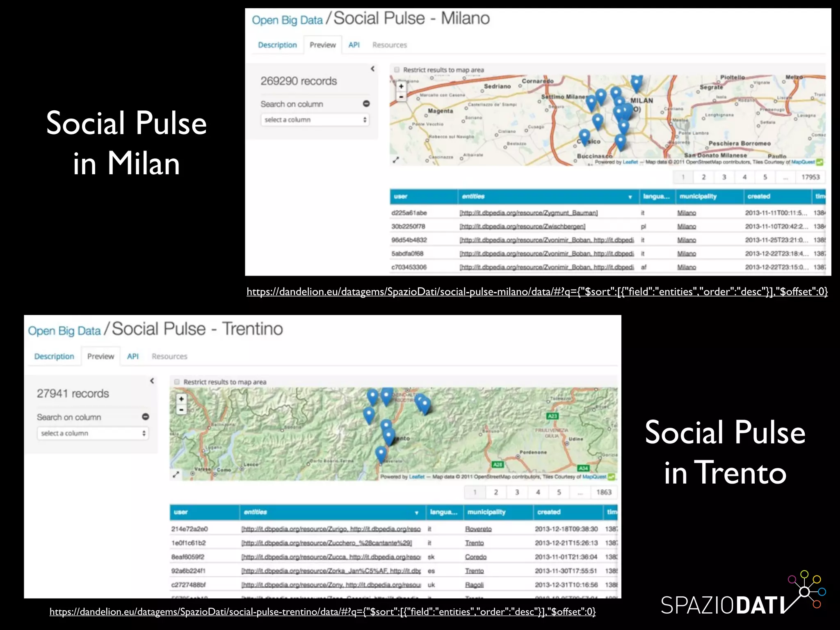The width and height of the screenshot is (840, 630).
Task: Click Milano link in row d225a61abe
Action: (x=687, y=213)
